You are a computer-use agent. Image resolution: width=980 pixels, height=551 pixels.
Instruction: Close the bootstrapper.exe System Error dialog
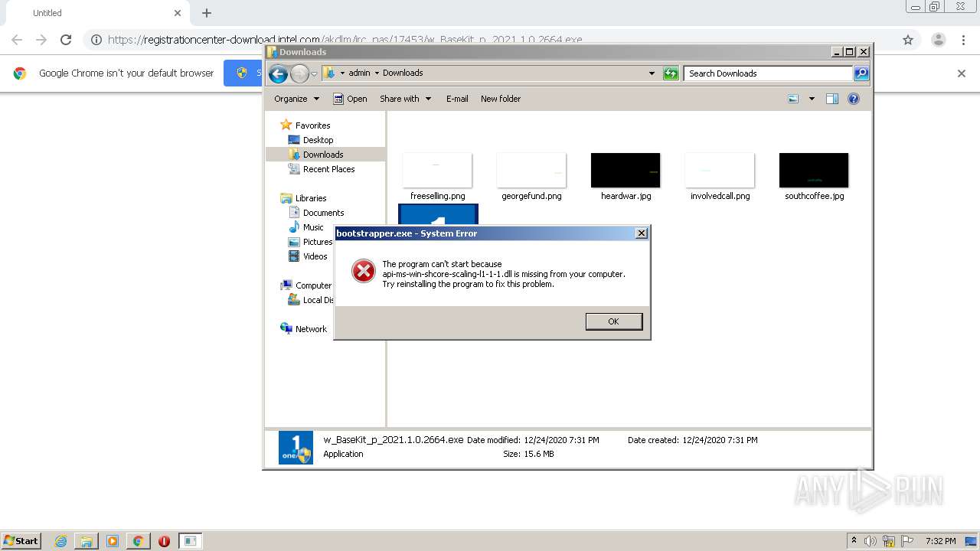click(642, 233)
